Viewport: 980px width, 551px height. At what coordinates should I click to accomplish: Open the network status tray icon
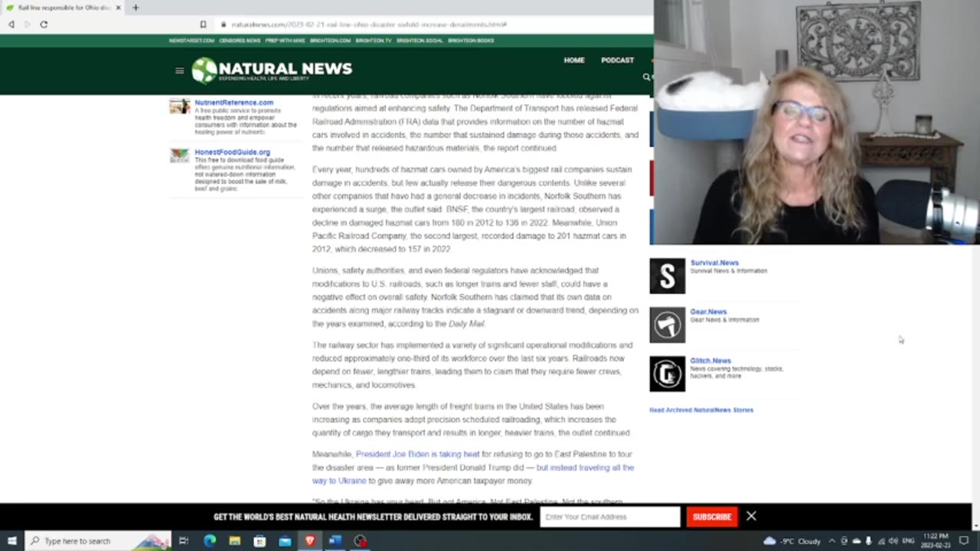tap(881, 541)
